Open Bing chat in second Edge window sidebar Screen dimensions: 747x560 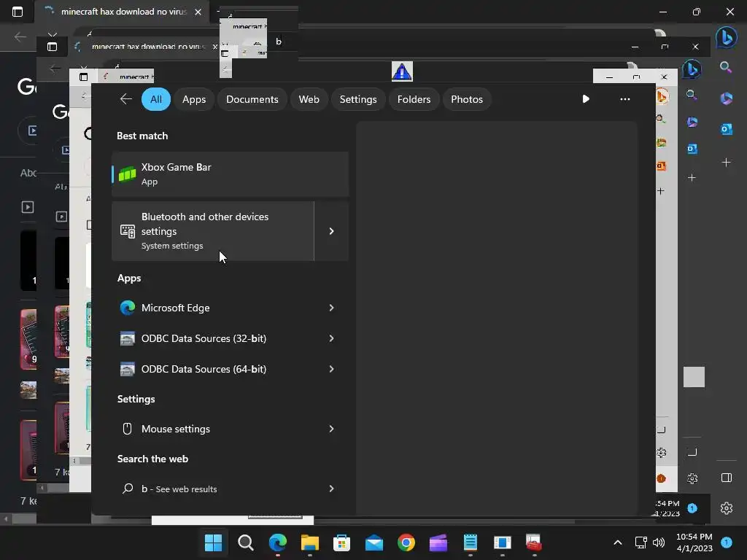coord(692,69)
